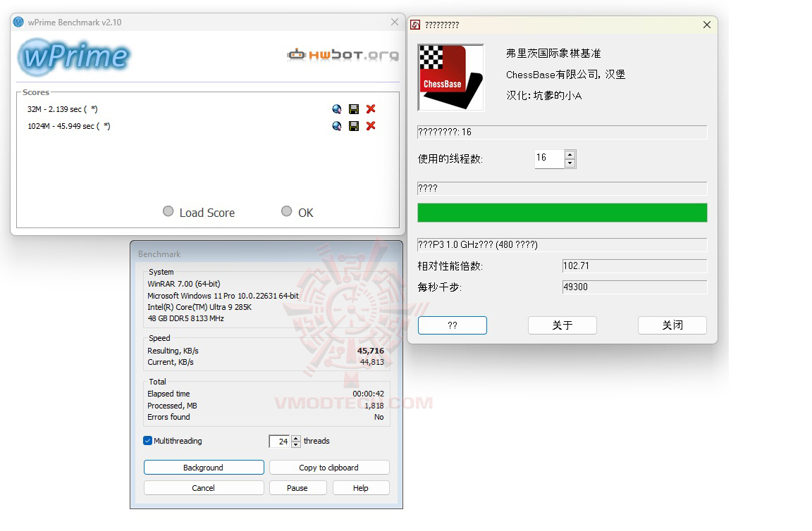
Task: Click the relative performance value 102.71
Action: click(x=634, y=266)
